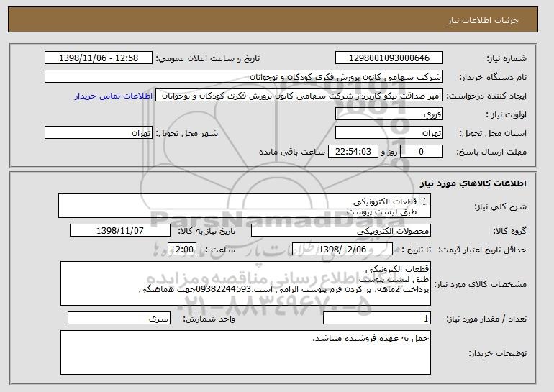Image resolution: width=554 pixels, height=392 pixels.
Task: Click the goods group field محصولات الکترونیکی
Action: tap(341, 231)
